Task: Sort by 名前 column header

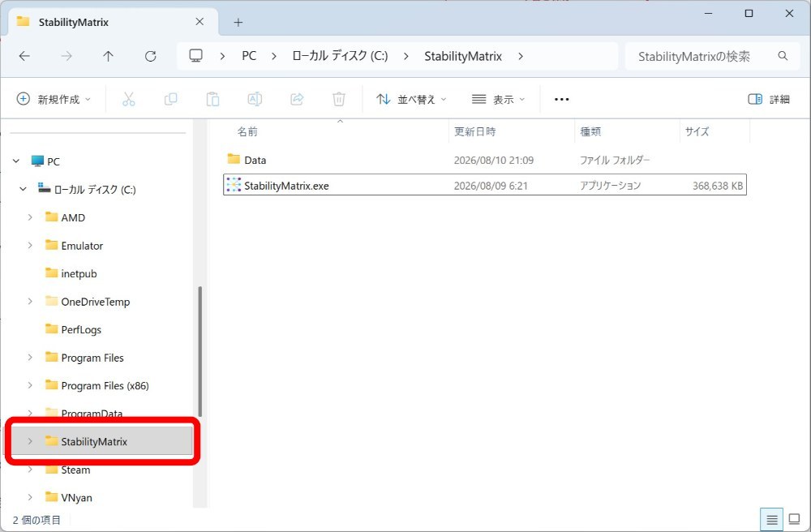Action: (247, 132)
